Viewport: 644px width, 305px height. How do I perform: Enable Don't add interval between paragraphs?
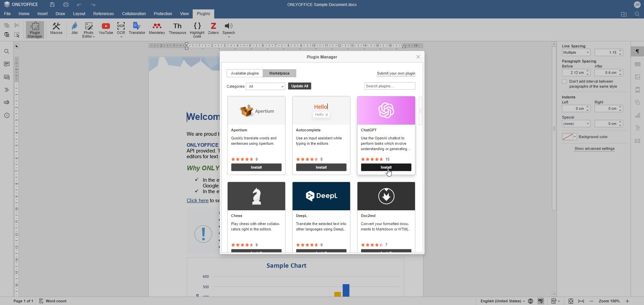[564, 81]
